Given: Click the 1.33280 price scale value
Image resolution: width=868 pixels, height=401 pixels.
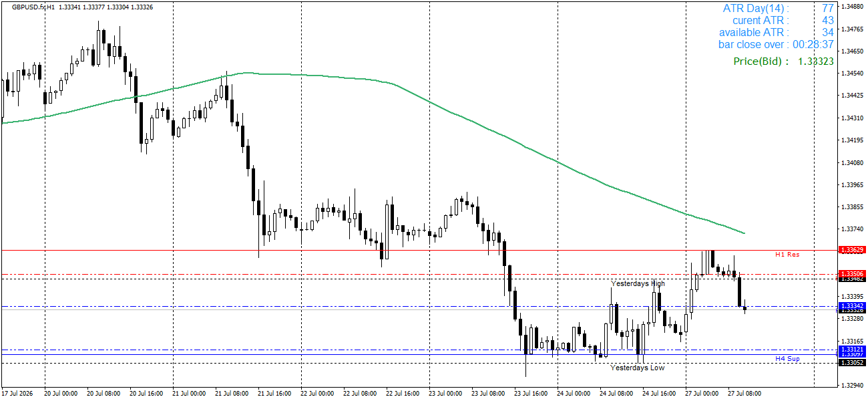Looking at the screenshot, I should pyautogui.click(x=853, y=319).
